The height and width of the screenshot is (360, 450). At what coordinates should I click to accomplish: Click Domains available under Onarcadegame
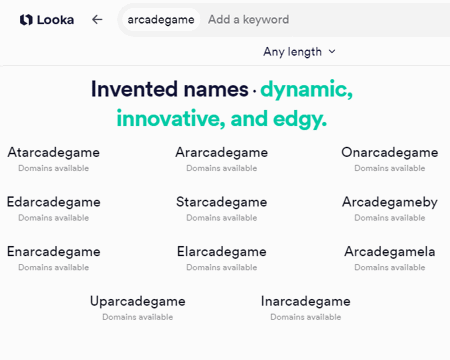coord(390,168)
